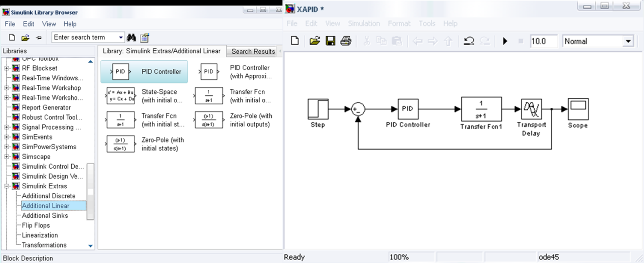Click stay-on-top pin icon in Library Browser
Screen dimensions: 644x263
39,38
